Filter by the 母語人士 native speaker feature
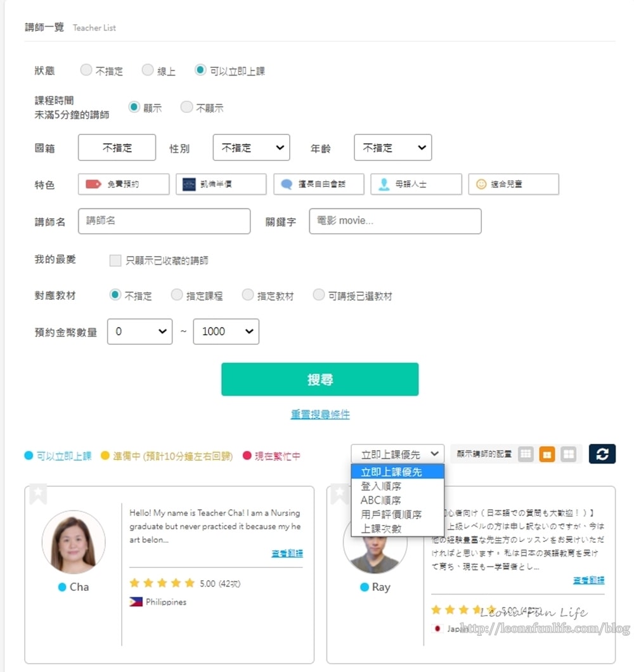The width and height of the screenshot is (634, 672). pos(416,184)
